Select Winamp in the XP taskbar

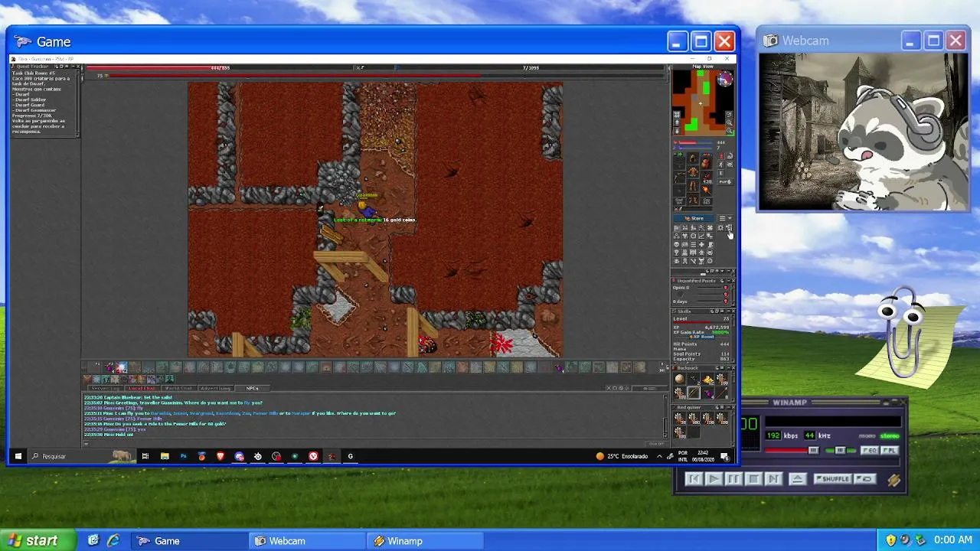click(x=426, y=541)
